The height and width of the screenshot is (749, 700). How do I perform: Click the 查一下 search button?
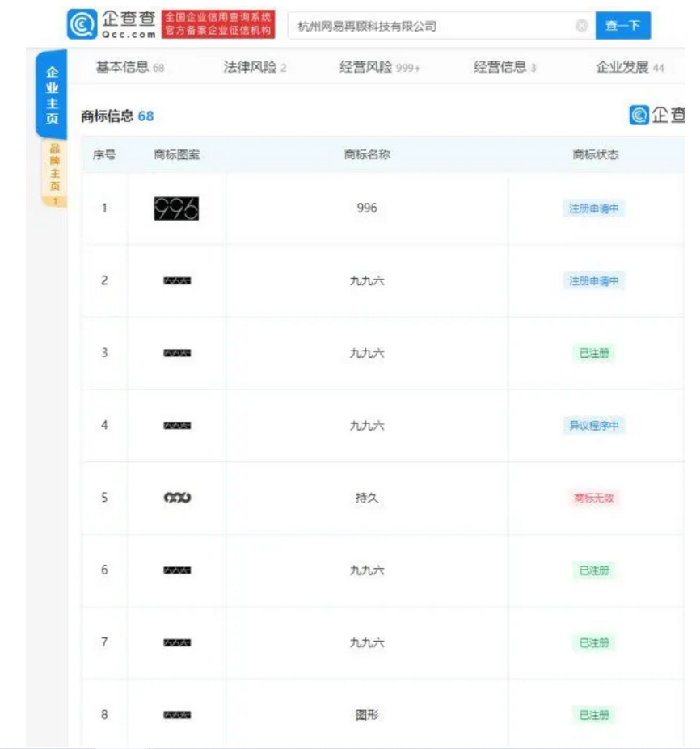pos(622,25)
